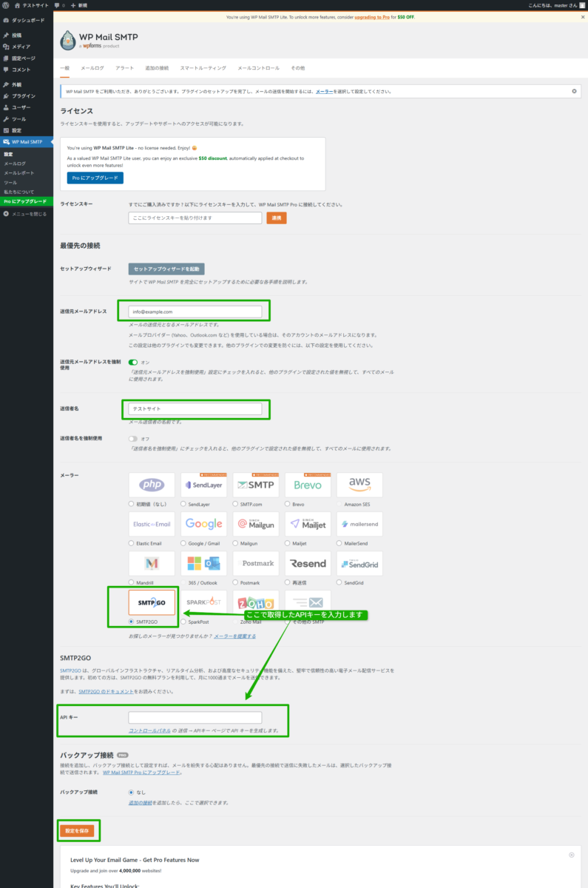Select the Elastic Email radio button
588x888 pixels.
click(132, 543)
